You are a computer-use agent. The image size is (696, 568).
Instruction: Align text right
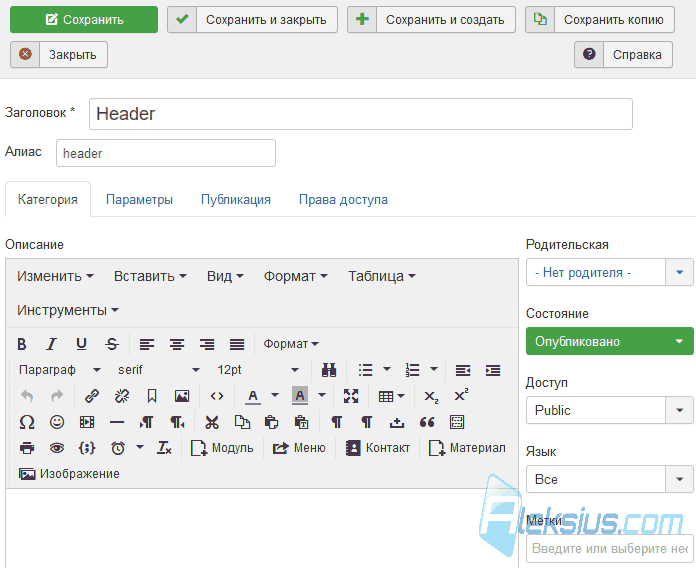tap(207, 344)
